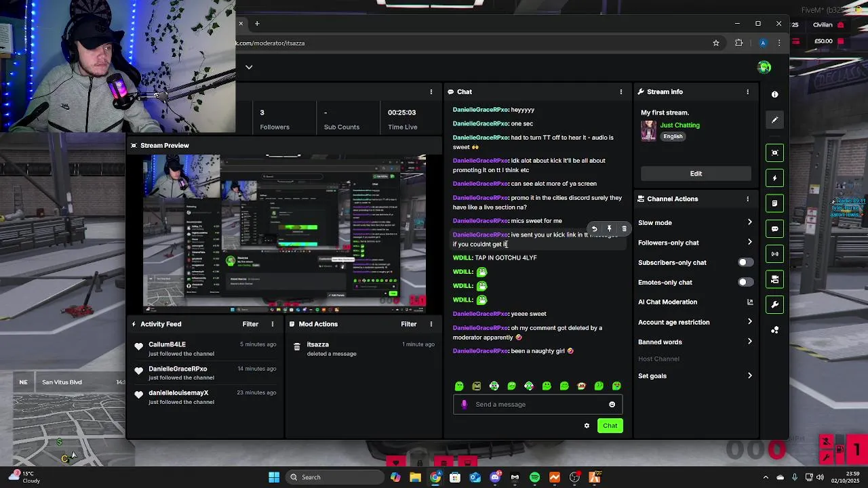This screenshot has height=488, width=868.
Task: Click the pencil edit icon in sidebar
Action: (775, 120)
